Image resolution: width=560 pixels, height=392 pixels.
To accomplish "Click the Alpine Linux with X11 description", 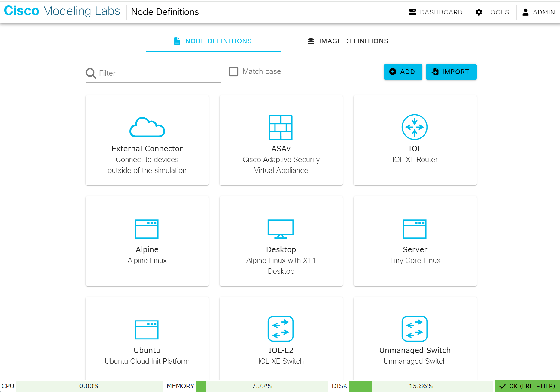I will (281, 266).
